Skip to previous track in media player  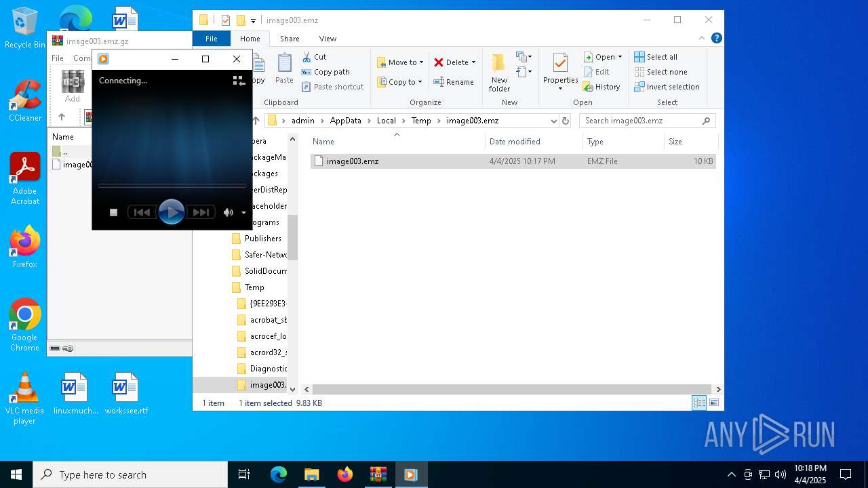pyautogui.click(x=142, y=212)
